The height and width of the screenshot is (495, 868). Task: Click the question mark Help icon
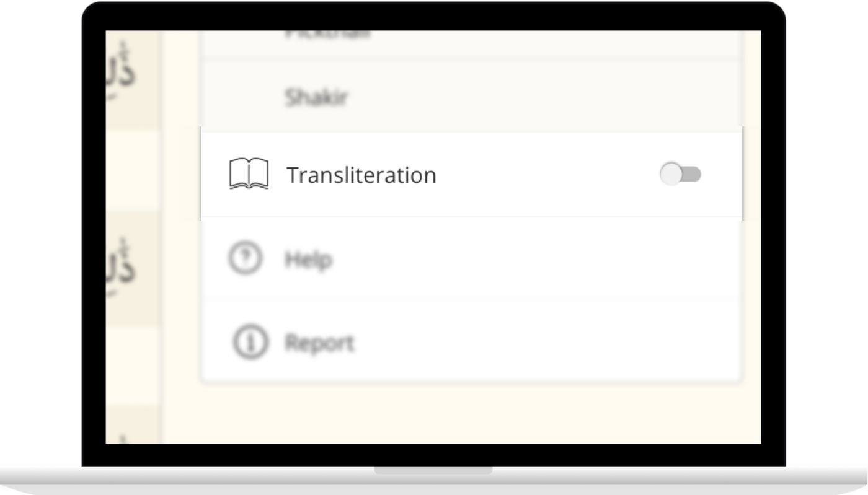[246, 258]
